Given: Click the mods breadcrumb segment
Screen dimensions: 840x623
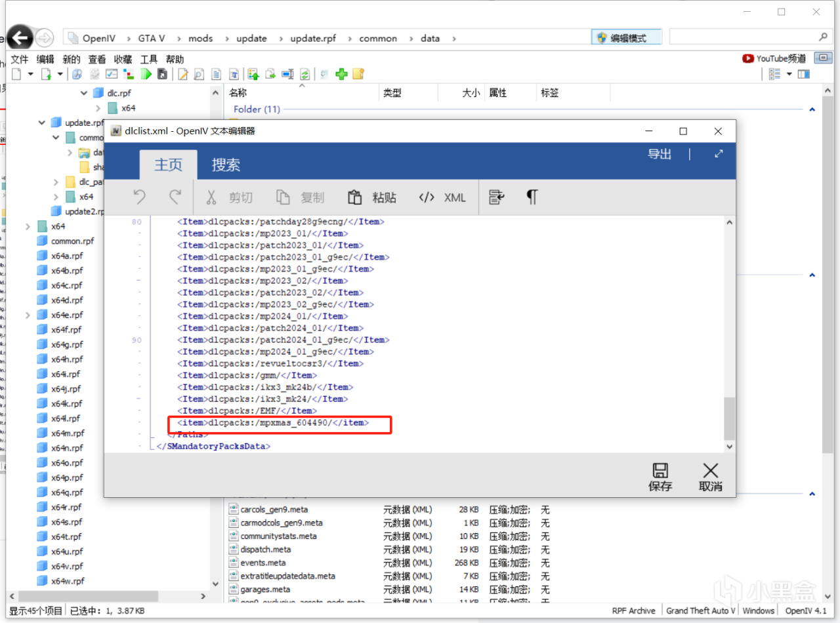Looking at the screenshot, I should (x=201, y=38).
